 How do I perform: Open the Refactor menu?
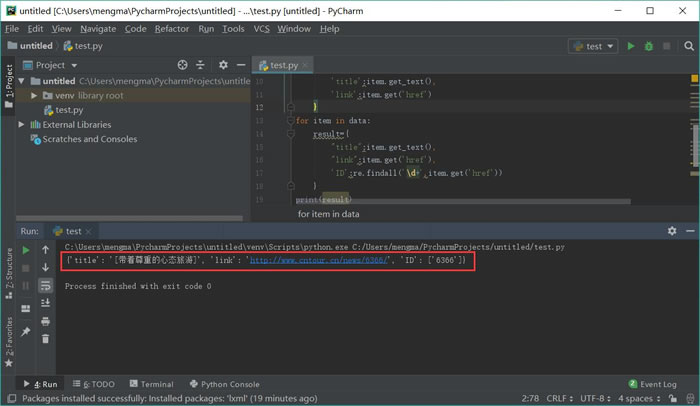pyautogui.click(x=171, y=29)
